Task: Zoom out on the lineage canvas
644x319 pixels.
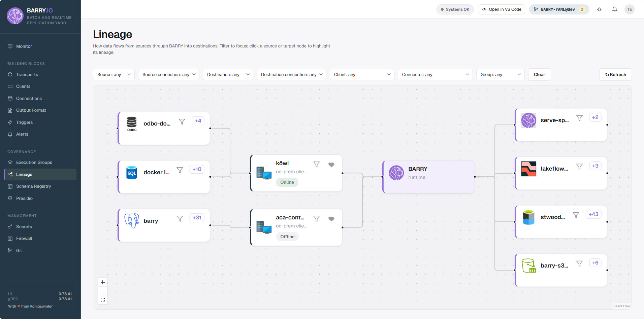Action: pos(103,291)
